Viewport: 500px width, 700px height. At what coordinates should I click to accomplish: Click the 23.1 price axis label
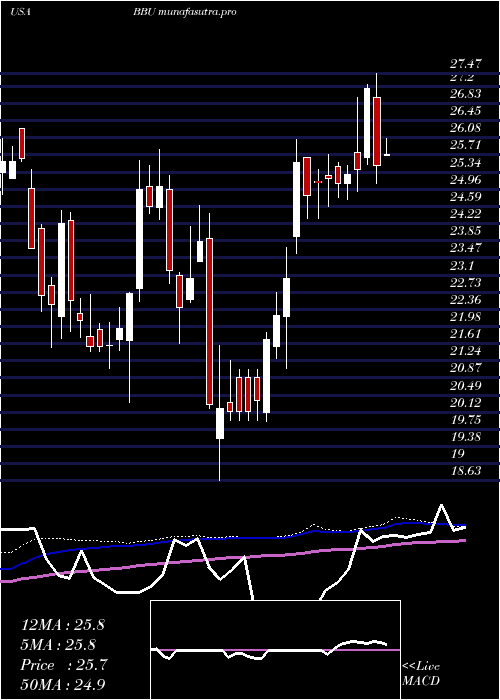point(462,266)
